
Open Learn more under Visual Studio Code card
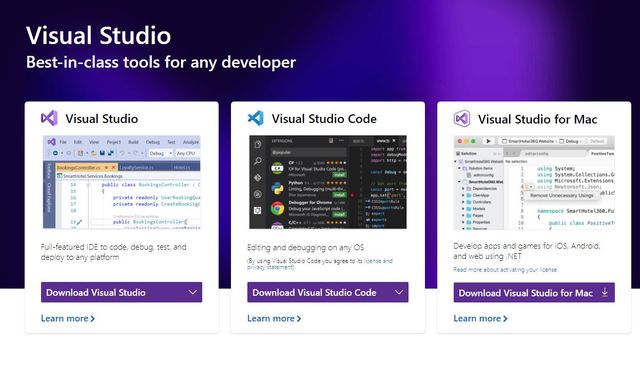[274, 318]
